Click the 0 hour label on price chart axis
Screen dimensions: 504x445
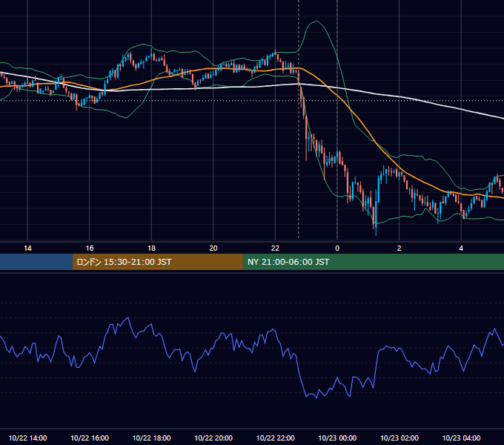pyautogui.click(x=337, y=248)
